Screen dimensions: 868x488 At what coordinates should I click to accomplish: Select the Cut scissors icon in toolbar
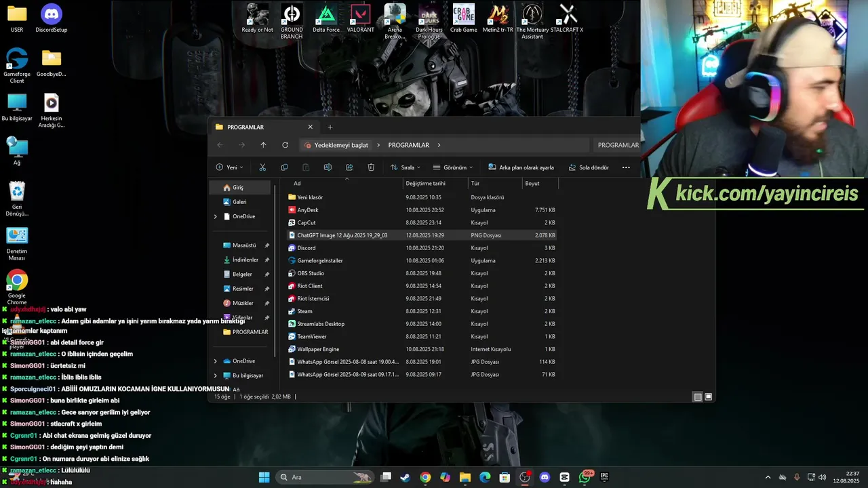click(262, 167)
